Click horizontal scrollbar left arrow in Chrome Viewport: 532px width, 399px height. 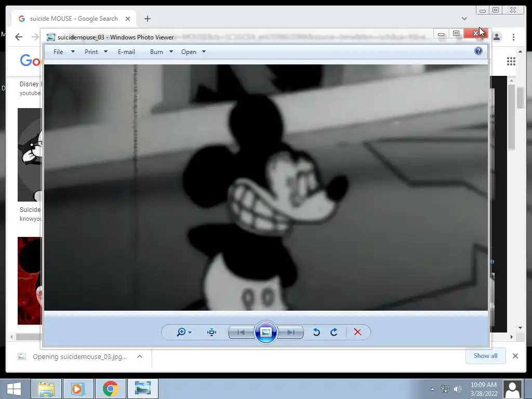point(11,337)
